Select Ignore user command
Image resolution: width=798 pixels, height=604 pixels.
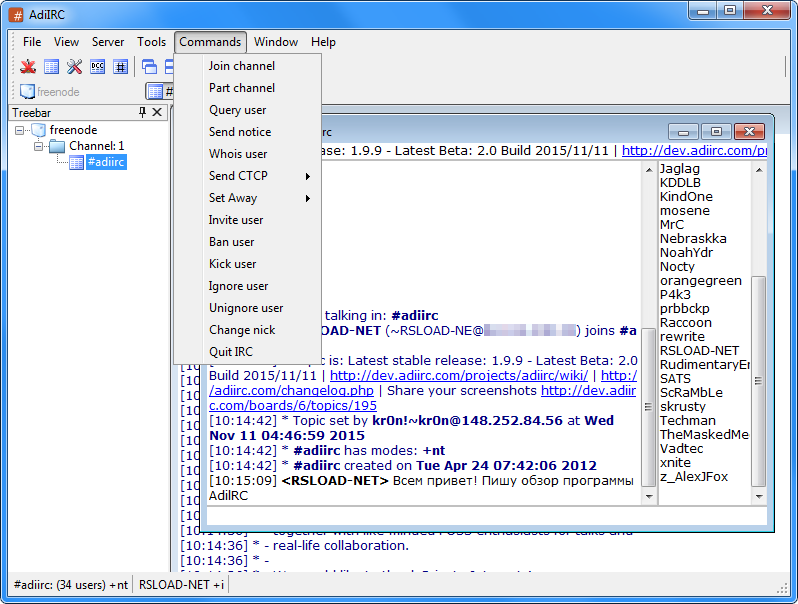(248, 286)
